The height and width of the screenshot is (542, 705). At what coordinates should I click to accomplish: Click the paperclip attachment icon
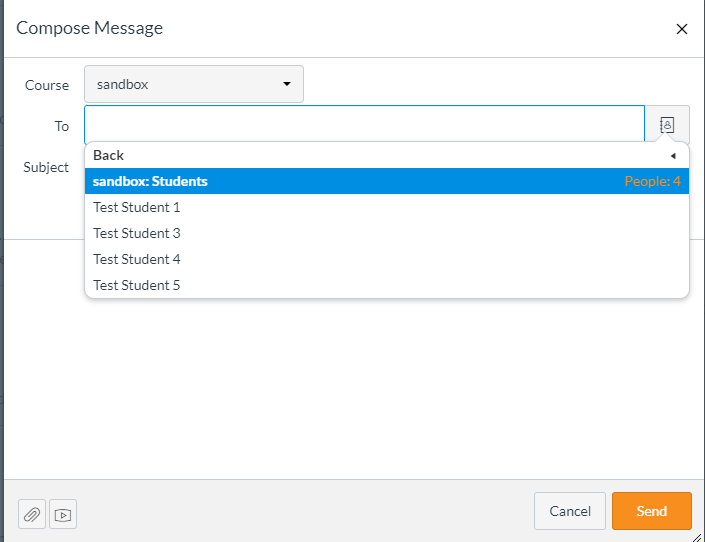[x=32, y=514]
